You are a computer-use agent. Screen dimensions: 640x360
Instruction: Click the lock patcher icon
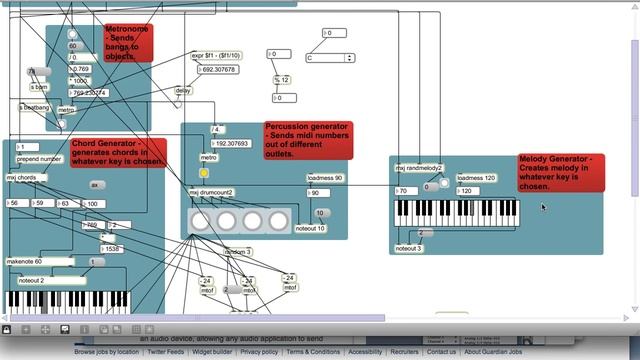tap(7, 329)
